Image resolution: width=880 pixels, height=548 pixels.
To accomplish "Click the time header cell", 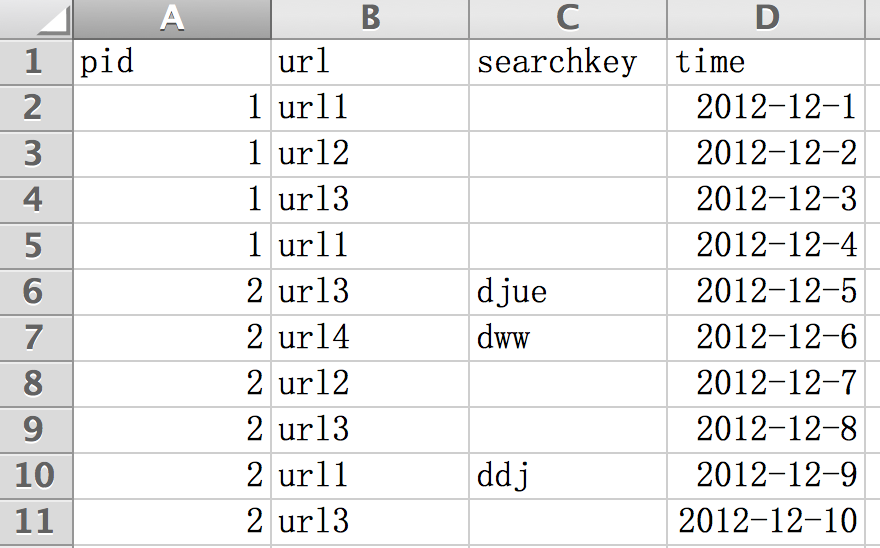I will coord(766,62).
